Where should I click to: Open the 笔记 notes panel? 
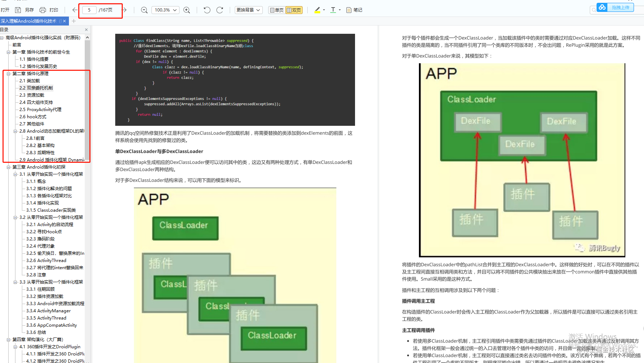tap(354, 10)
